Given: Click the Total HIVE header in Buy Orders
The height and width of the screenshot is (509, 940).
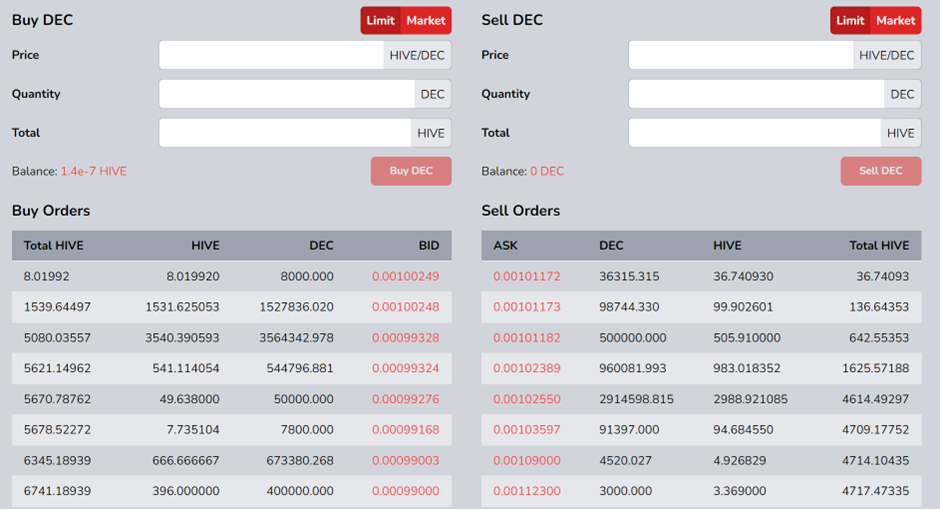Looking at the screenshot, I should 53,245.
